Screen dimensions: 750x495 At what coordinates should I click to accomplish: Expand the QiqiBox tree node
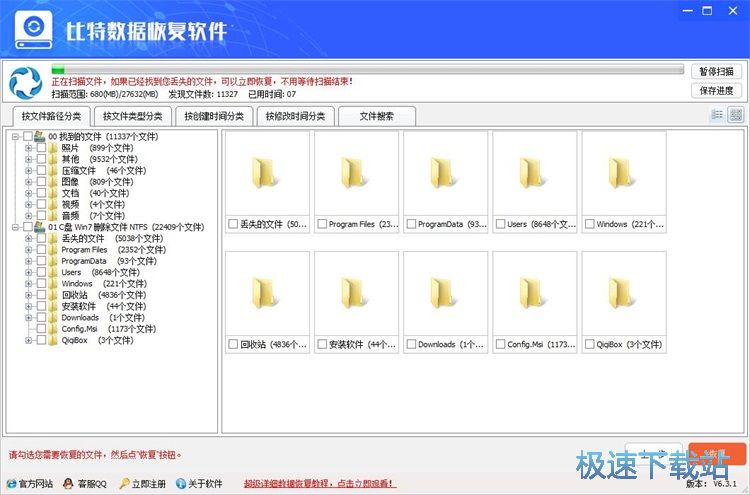29,340
